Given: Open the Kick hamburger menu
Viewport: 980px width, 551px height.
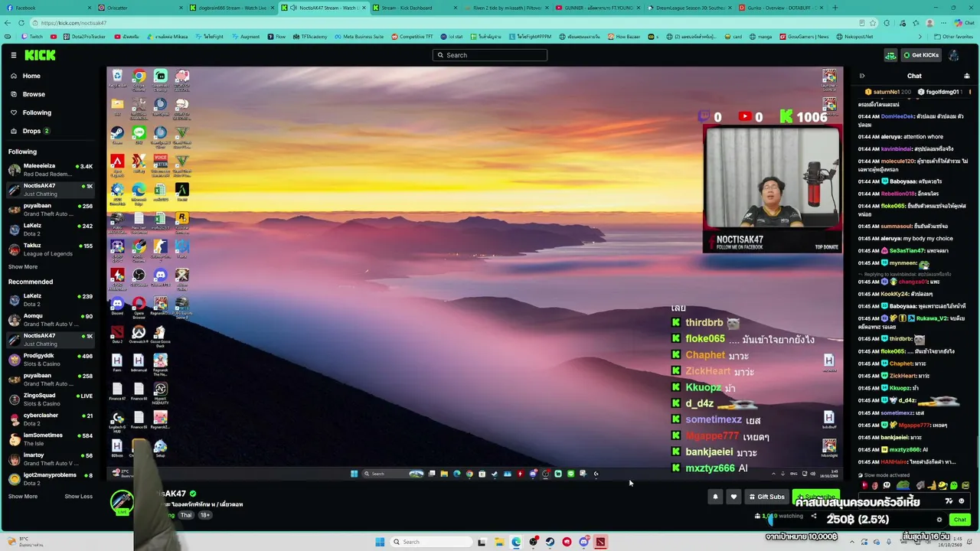Looking at the screenshot, I should (14, 55).
